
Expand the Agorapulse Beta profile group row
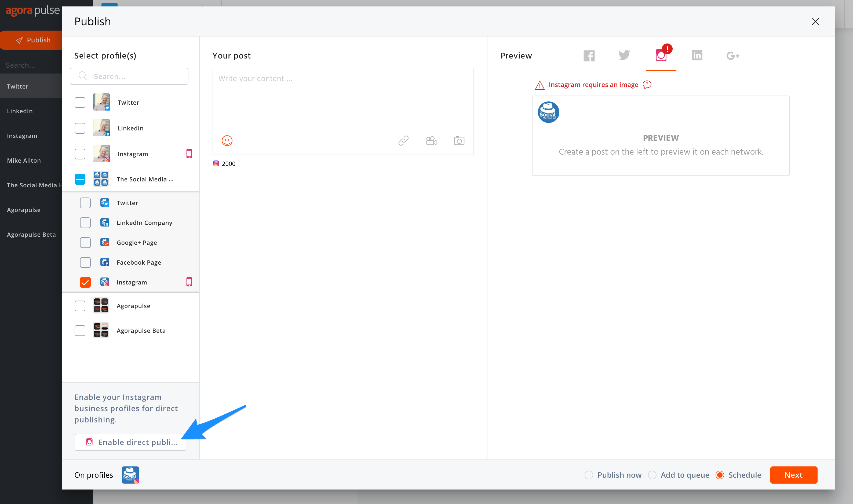[x=130, y=330]
